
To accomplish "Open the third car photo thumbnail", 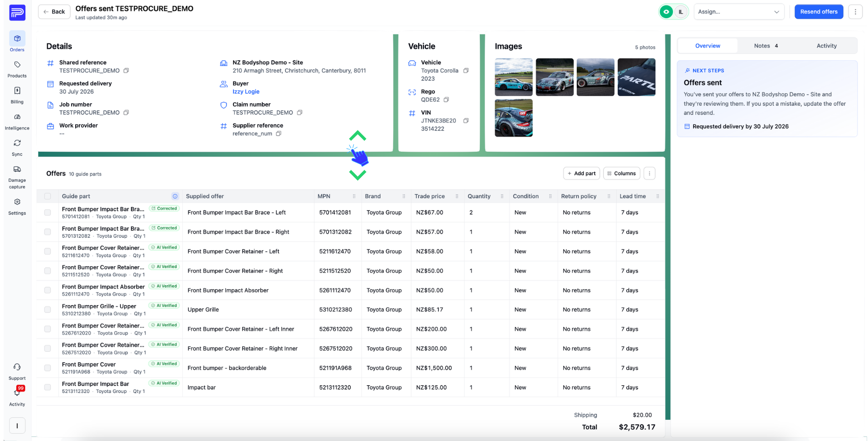I will [x=595, y=77].
